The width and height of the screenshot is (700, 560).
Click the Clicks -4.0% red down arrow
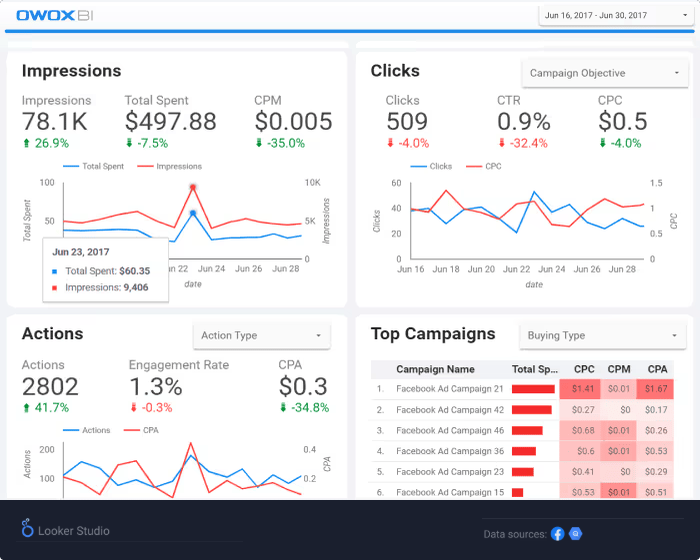coord(390,143)
